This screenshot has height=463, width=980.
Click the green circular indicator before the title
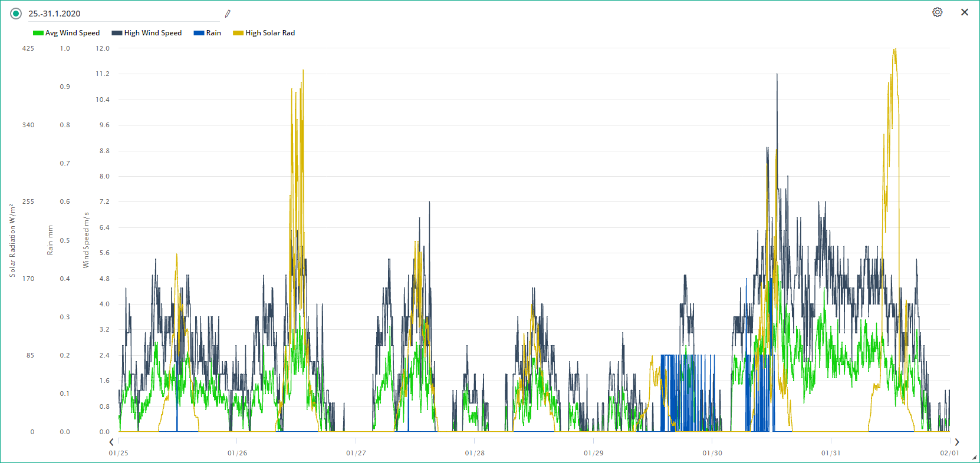click(16, 14)
